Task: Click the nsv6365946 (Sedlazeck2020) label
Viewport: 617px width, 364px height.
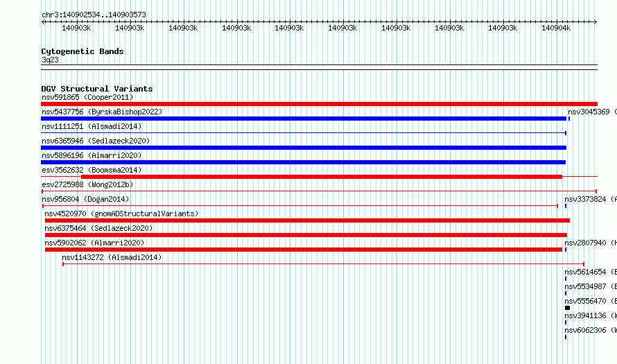Action: (x=96, y=141)
